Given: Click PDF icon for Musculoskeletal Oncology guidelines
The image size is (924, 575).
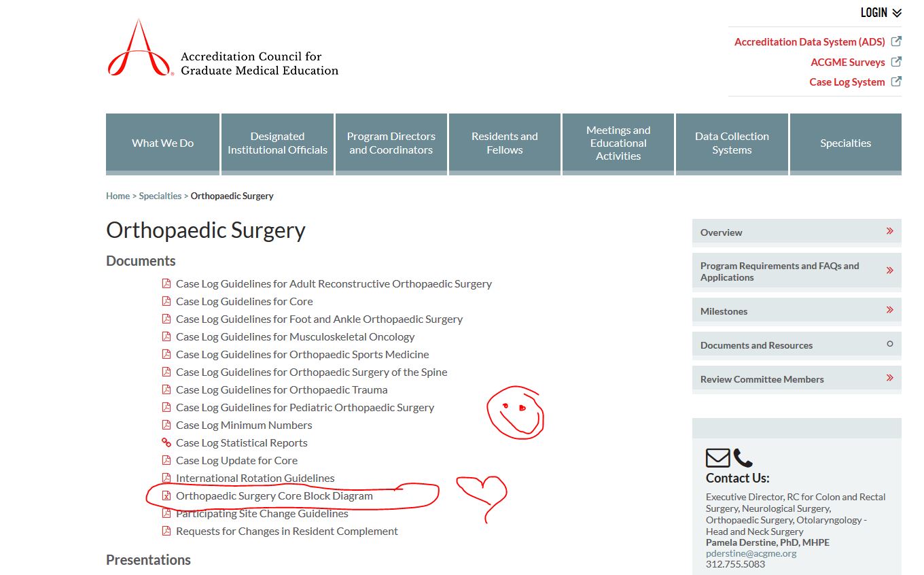Looking at the screenshot, I should (166, 336).
